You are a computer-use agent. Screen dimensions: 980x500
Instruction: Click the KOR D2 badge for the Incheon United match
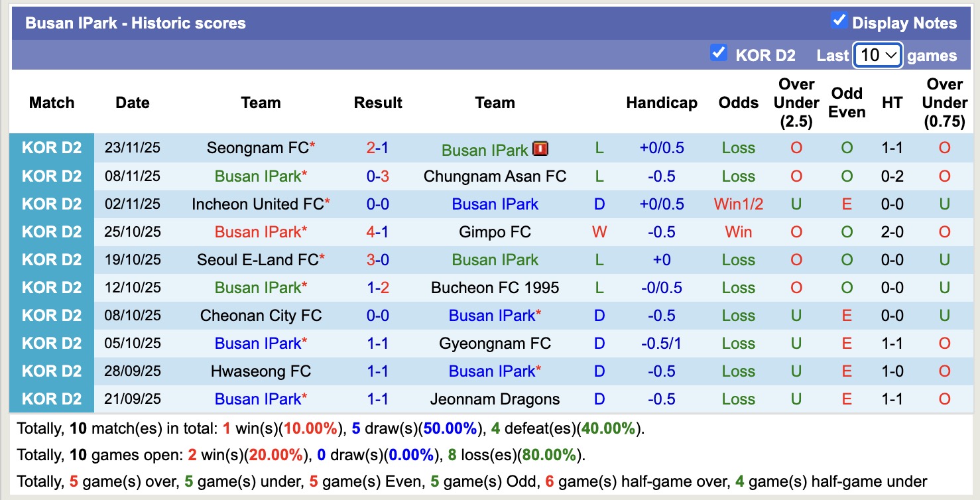(52, 204)
